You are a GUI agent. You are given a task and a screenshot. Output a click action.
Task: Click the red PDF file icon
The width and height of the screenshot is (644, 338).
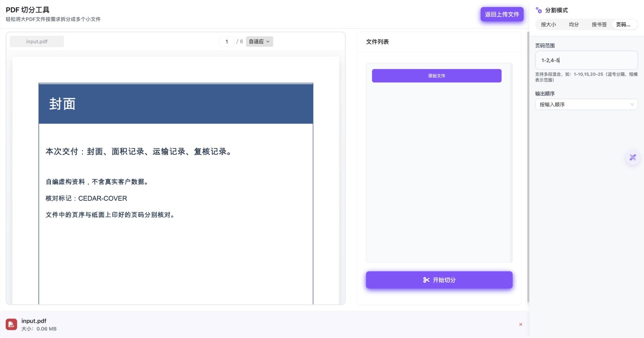(x=11, y=324)
